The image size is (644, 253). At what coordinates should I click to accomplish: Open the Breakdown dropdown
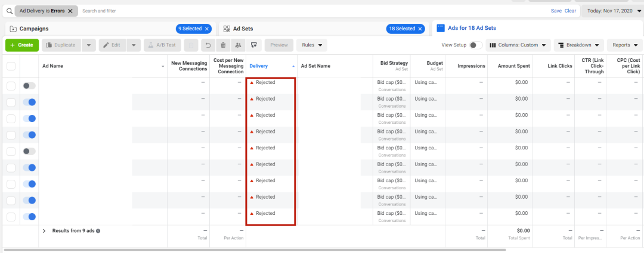click(x=578, y=45)
